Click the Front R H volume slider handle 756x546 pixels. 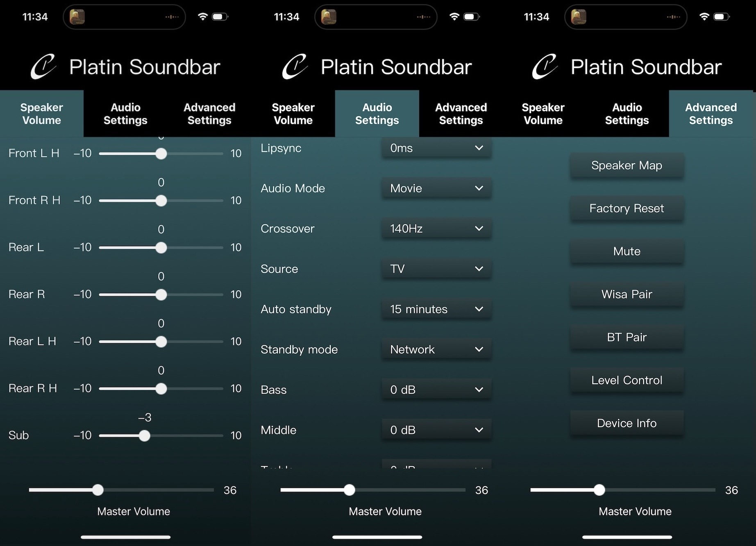coord(161,201)
